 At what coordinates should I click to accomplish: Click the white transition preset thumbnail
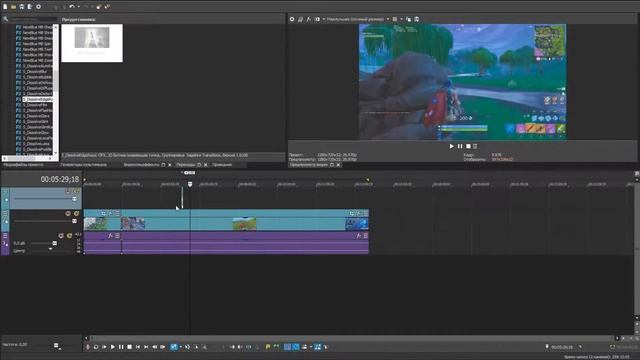[x=92, y=43]
